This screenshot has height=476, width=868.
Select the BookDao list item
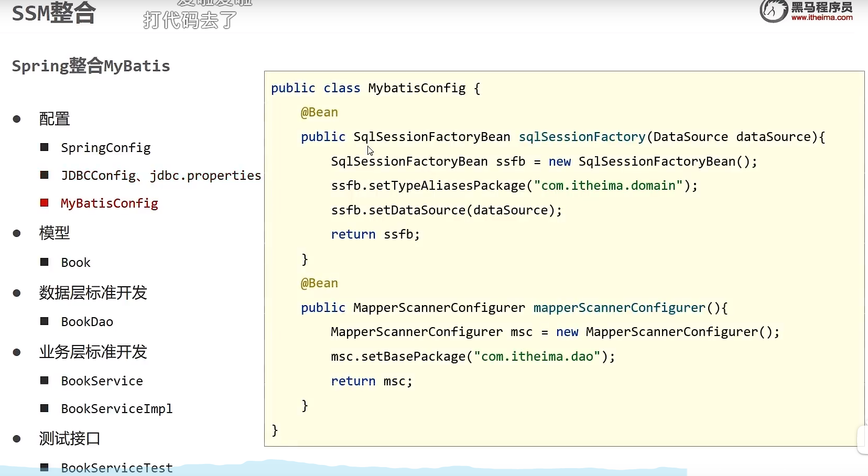click(87, 322)
